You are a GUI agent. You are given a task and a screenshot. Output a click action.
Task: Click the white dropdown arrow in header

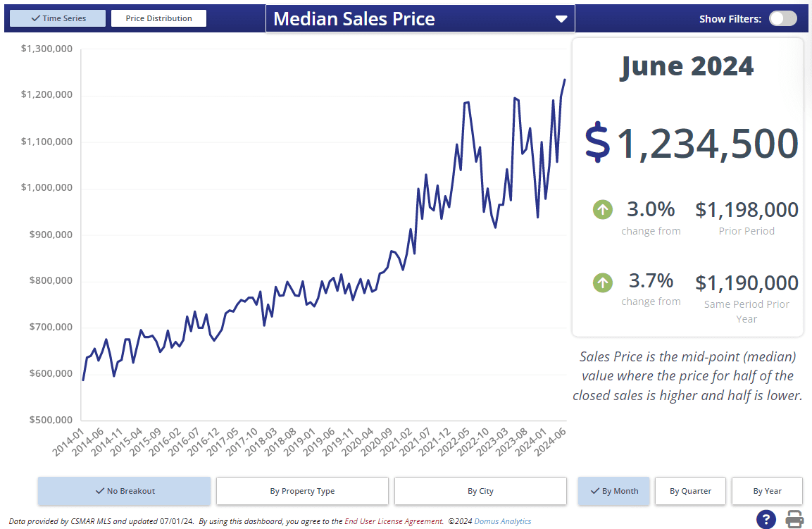point(561,19)
